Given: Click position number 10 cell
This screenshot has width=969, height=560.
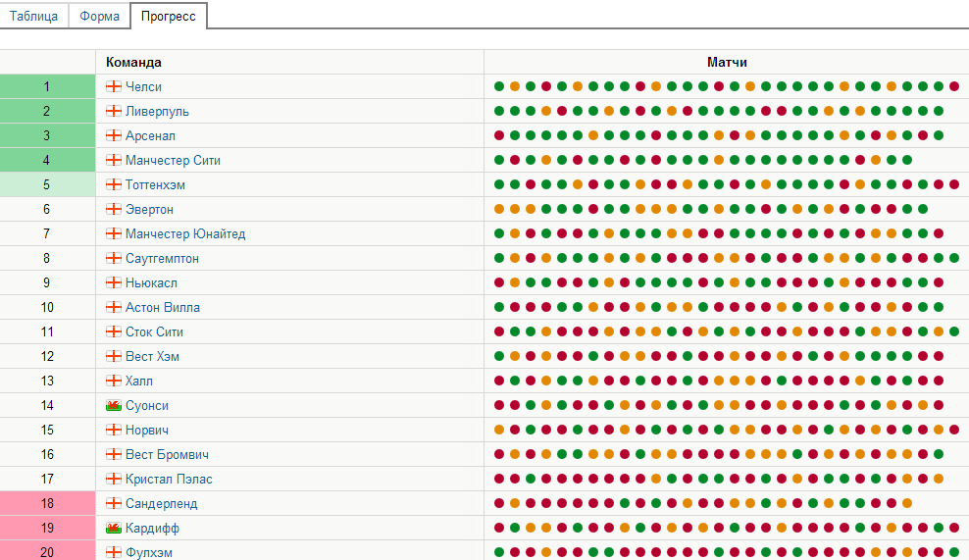Looking at the screenshot, I should (48, 307).
